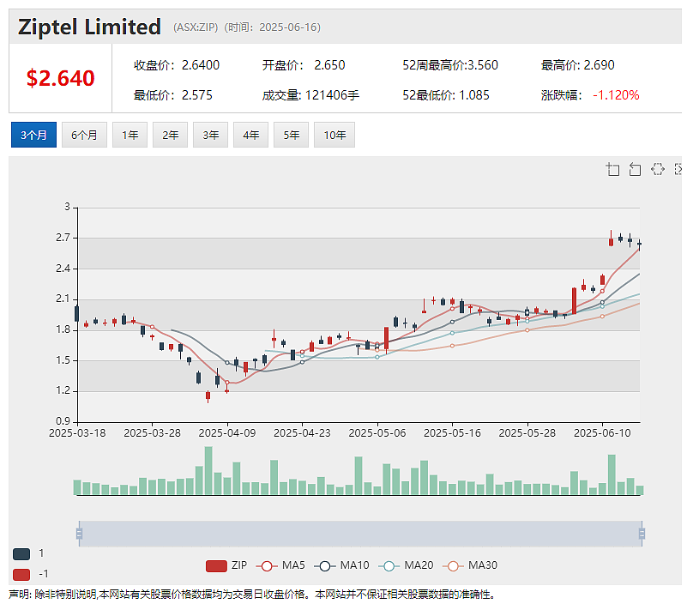Choose the 4年 range tab
Viewport: 693px width, 616px height.
250,135
